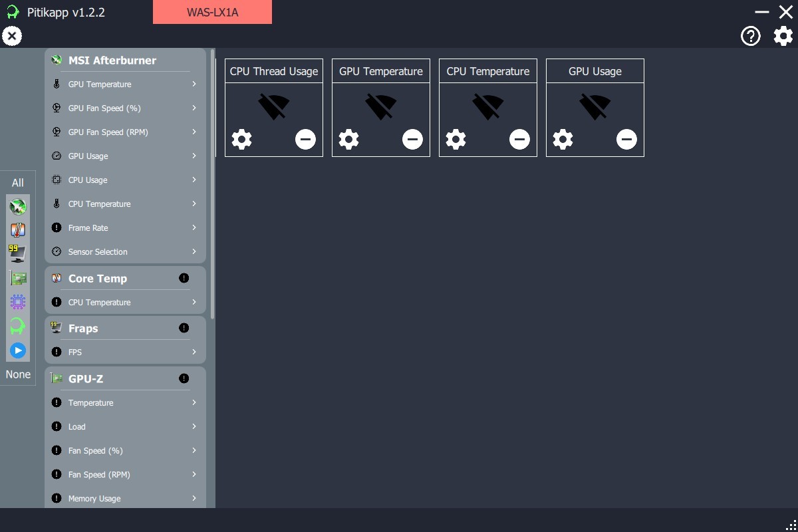Remove the GPU Temperature tile

point(412,139)
